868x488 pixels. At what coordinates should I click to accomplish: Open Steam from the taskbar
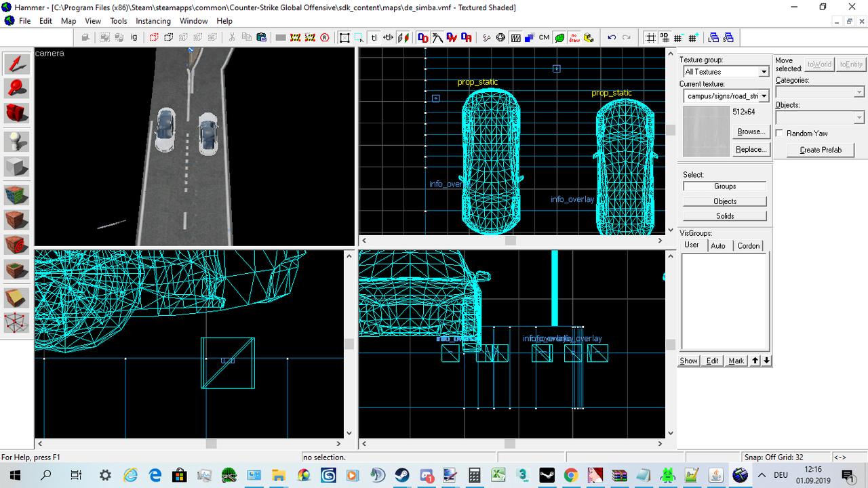[x=403, y=475]
